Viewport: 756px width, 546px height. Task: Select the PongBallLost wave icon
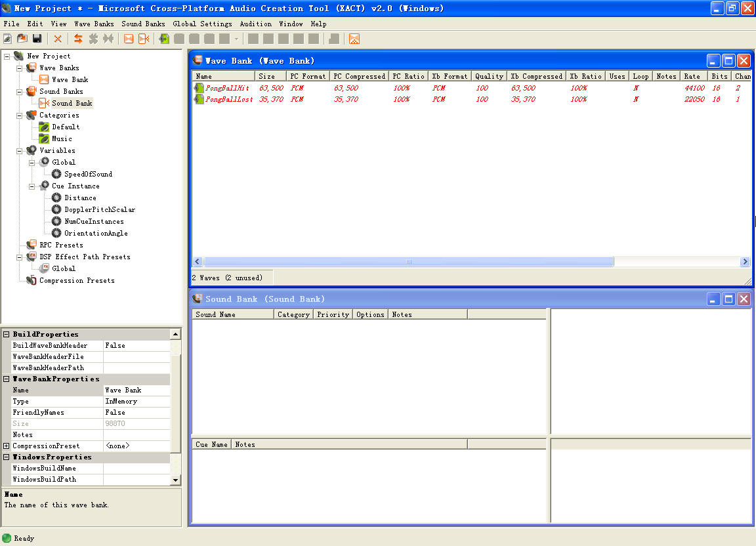coord(199,99)
